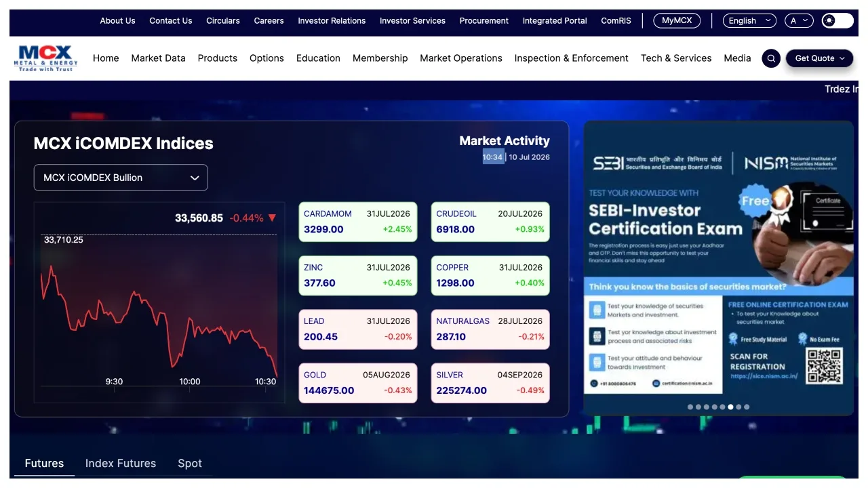The width and height of the screenshot is (868, 488).
Task: Open the SILVER 04SEP2026 contract card
Action: coord(490,383)
